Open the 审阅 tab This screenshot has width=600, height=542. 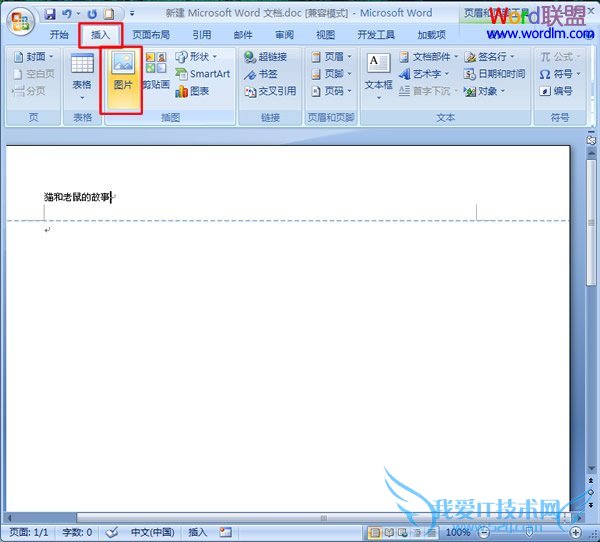tap(284, 35)
